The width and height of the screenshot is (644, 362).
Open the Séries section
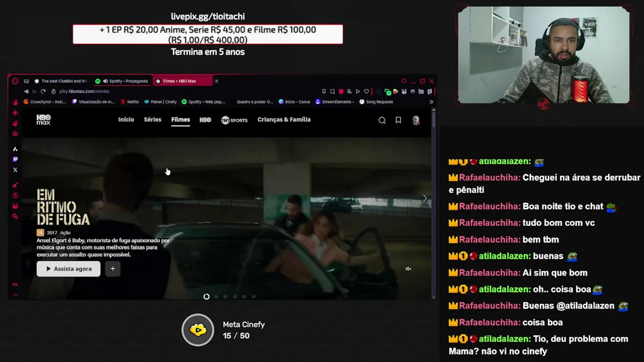(x=152, y=120)
